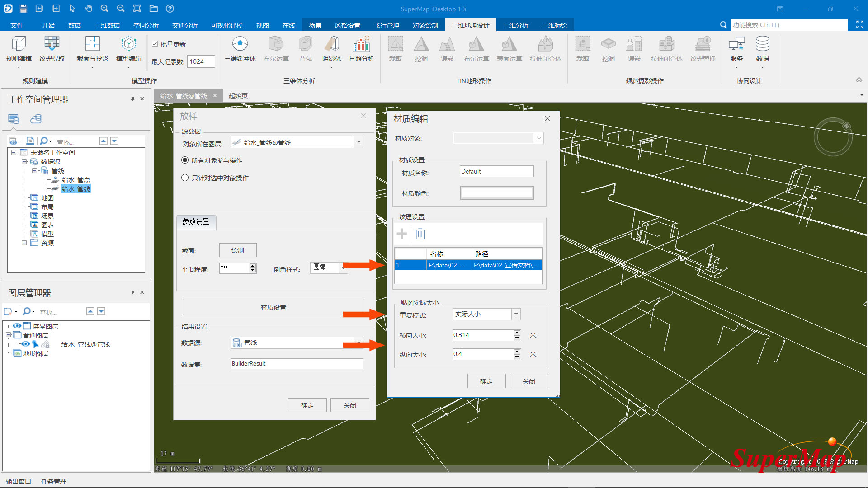
Task: Click the 日照分析 sunlight analysis icon
Action: (x=362, y=45)
